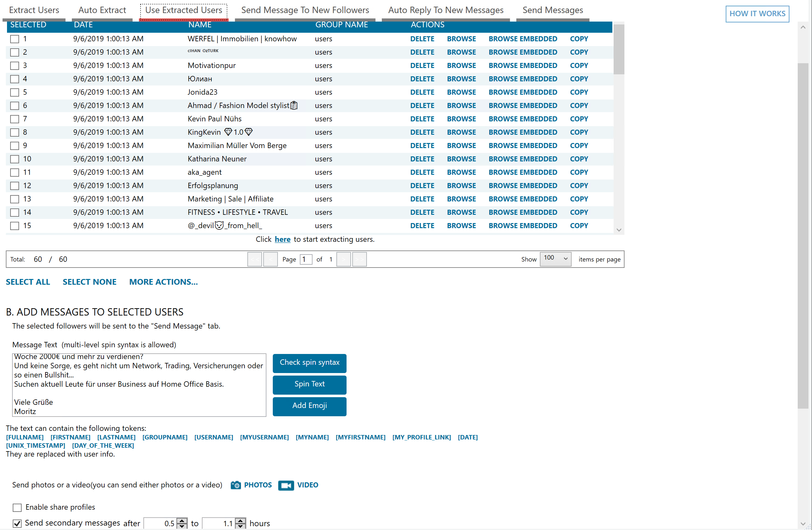The width and height of the screenshot is (812, 530).
Task: Check the box for user row 1
Action: [15, 39]
